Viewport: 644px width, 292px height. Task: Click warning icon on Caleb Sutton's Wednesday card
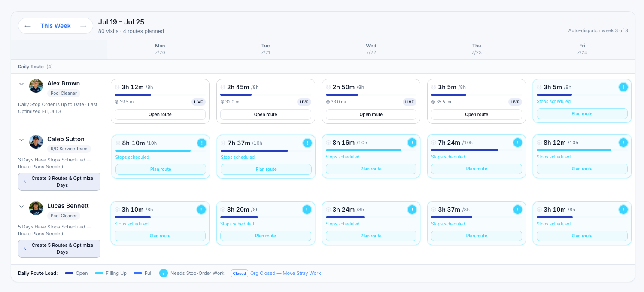point(412,143)
